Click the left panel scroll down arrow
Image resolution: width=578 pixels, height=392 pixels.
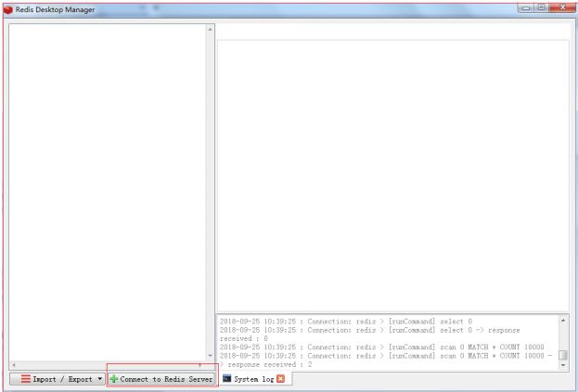210,356
